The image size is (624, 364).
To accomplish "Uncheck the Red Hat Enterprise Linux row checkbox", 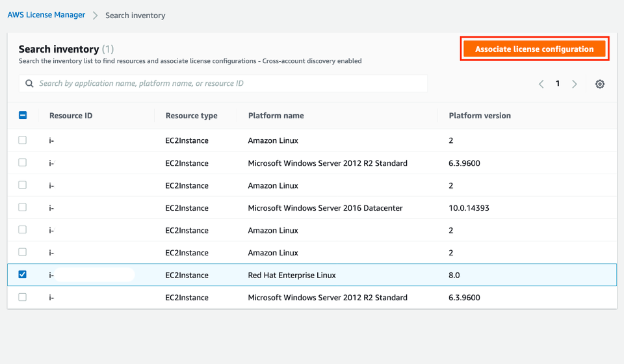I will point(23,275).
